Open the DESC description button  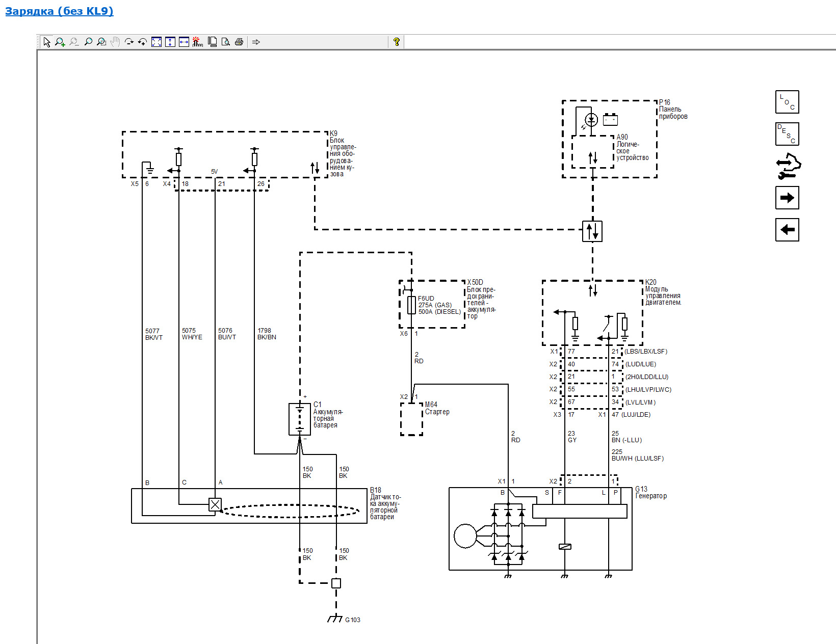coord(787,134)
